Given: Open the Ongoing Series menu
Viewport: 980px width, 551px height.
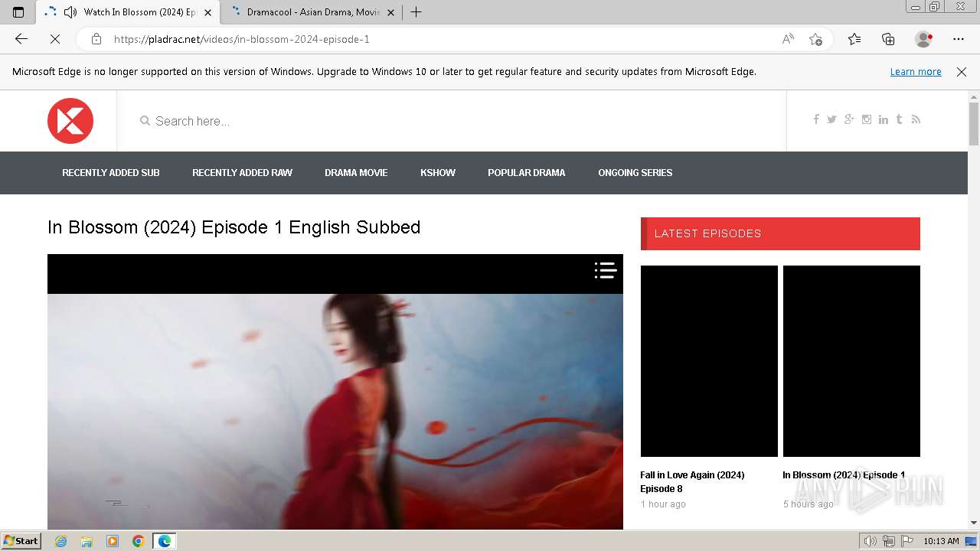Looking at the screenshot, I should tap(635, 173).
